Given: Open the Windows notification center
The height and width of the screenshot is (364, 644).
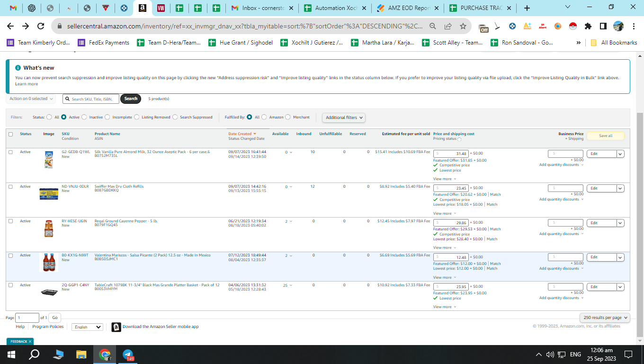Looking at the screenshot, I should pyautogui.click(x=628, y=355).
